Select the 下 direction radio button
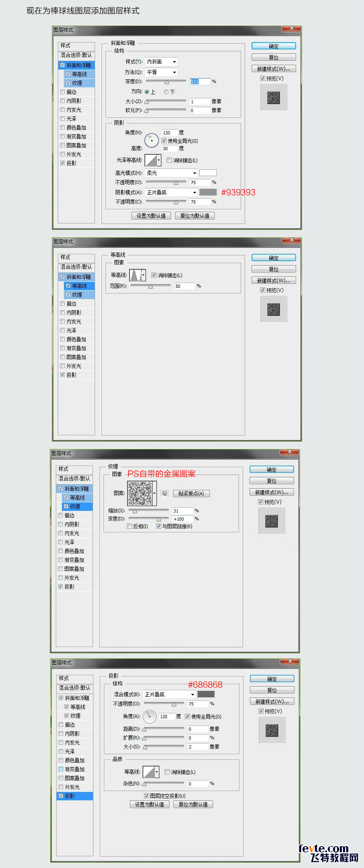The image size is (364, 868). point(166,92)
